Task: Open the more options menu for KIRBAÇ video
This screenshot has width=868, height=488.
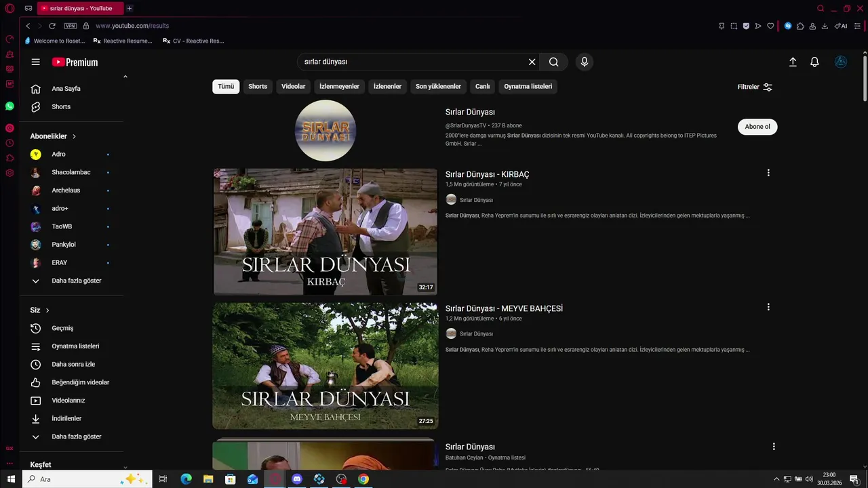Action: (768, 173)
